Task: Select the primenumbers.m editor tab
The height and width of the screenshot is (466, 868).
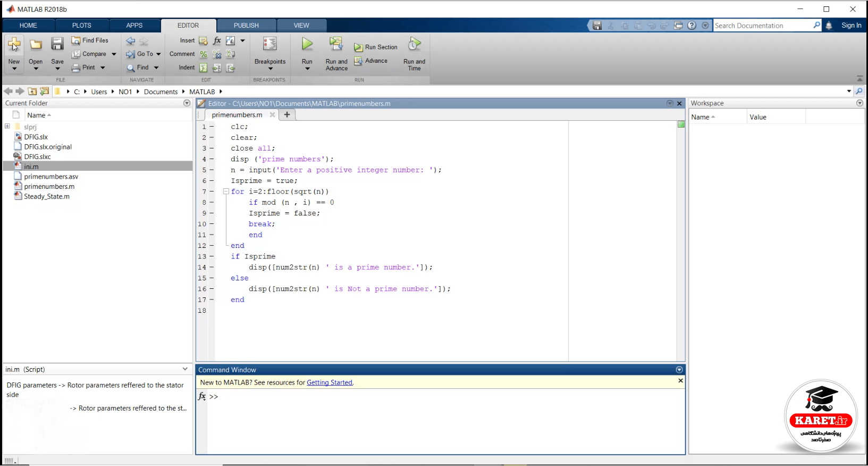Action: click(x=237, y=115)
